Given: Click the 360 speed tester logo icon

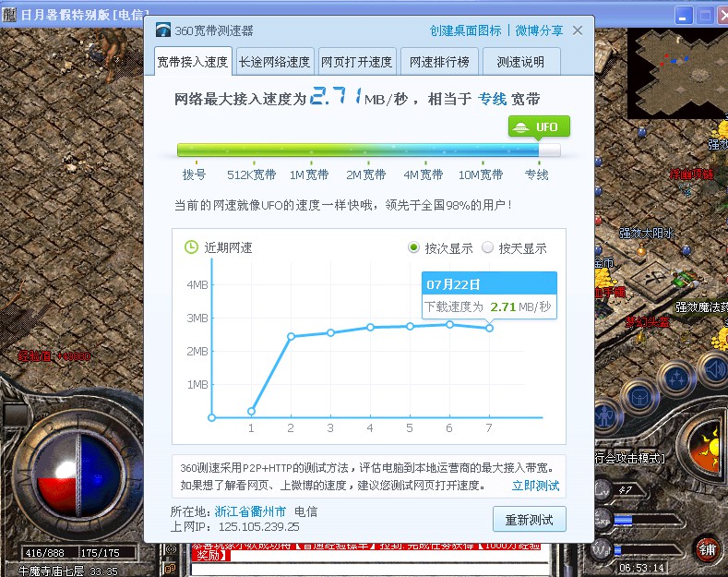Looking at the screenshot, I should point(163,30).
